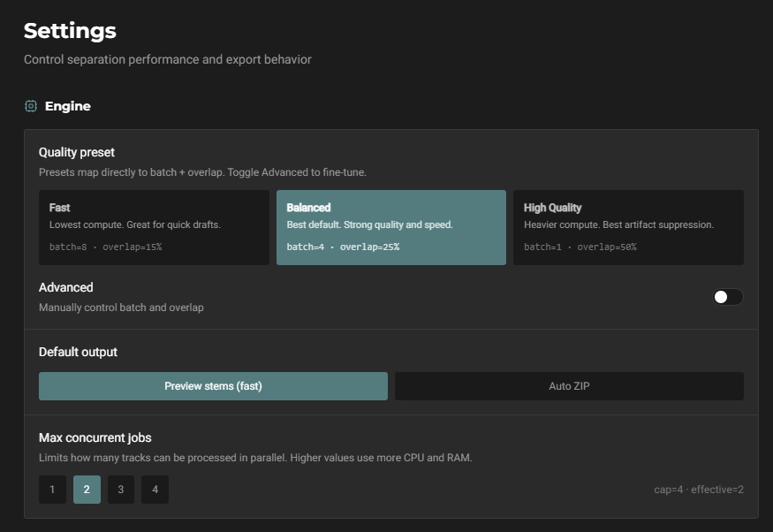Viewport: 773px width, 532px height.
Task: Select the Fast quality preset
Action: pos(154,227)
